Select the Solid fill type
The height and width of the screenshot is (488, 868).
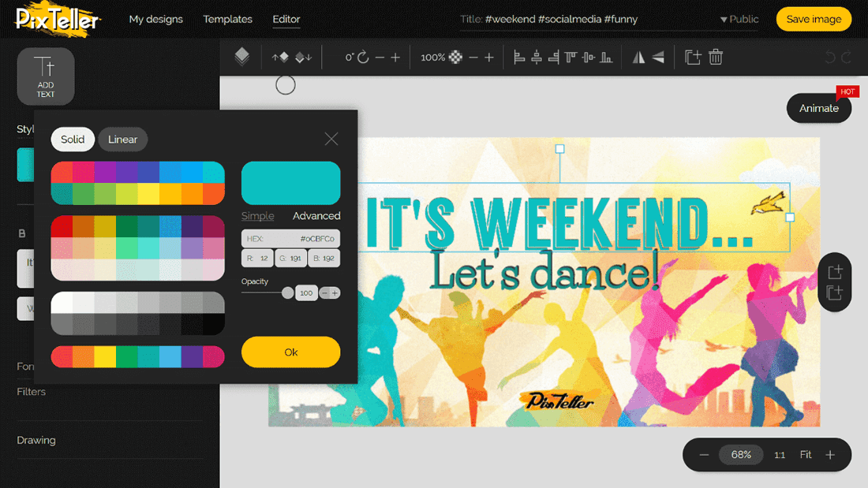73,140
